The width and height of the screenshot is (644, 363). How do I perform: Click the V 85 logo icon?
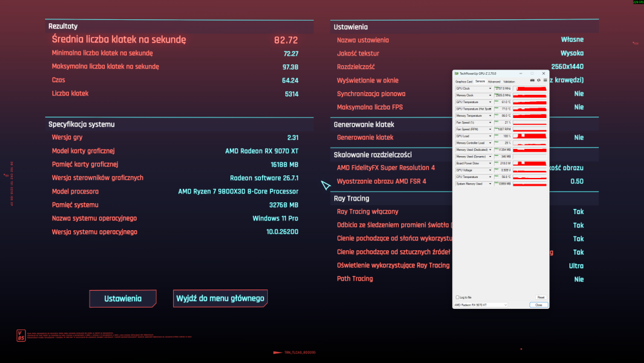[x=21, y=335]
